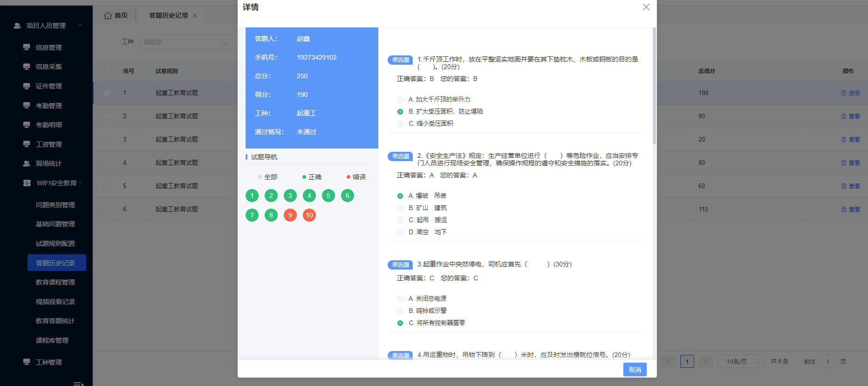Filter navigator by 错误
The width and height of the screenshot is (868, 386).
356,177
